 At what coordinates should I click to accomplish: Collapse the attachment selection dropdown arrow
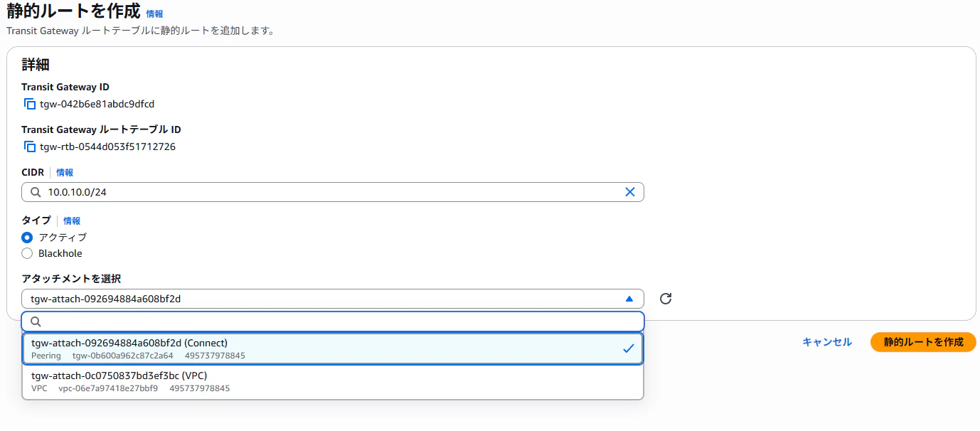coord(629,299)
